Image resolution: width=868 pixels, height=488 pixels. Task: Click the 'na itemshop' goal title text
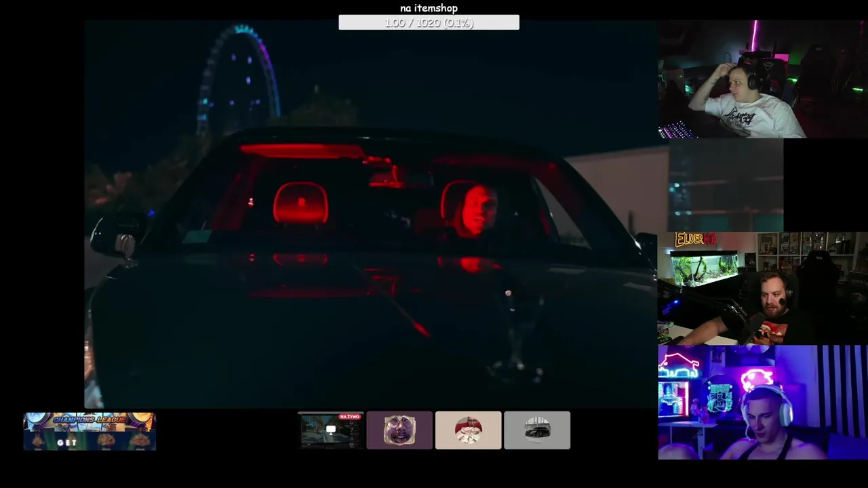(429, 8)
